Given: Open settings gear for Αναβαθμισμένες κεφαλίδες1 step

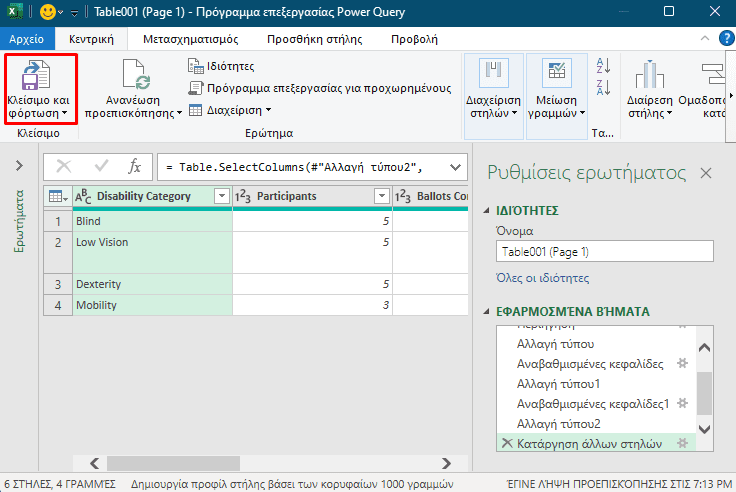Looking at the screenshot, I should point(682,403).
